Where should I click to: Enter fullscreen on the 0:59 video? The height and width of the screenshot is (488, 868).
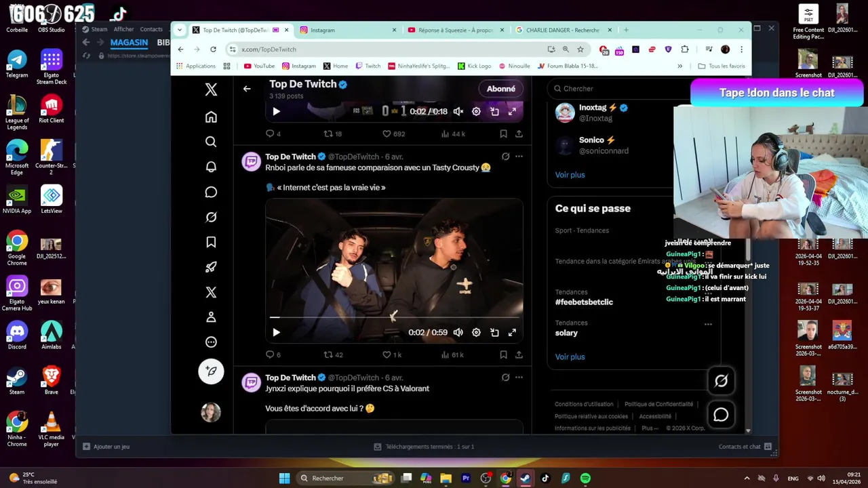tap(512, 333)
